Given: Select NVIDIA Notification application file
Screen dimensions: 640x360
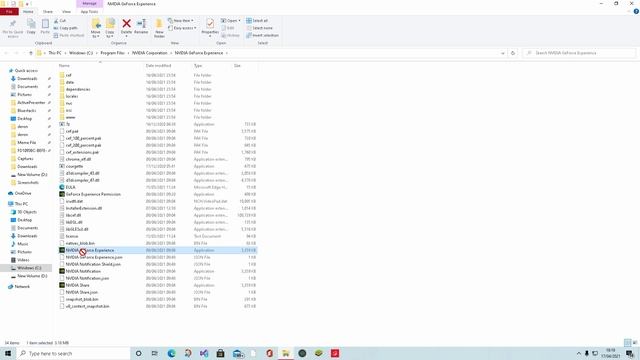Looking at the screenshot, I should click(x=83, y=271).
